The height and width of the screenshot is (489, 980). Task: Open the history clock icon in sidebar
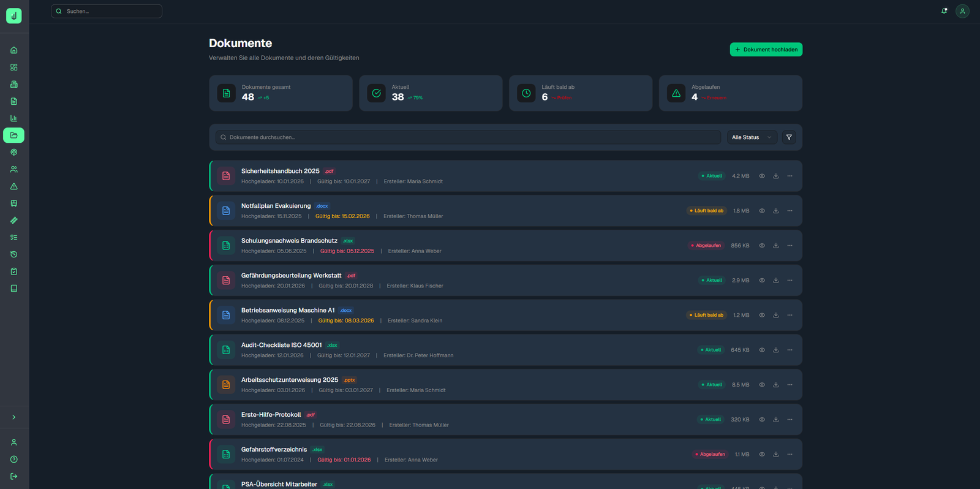click(x=13, y=254)
